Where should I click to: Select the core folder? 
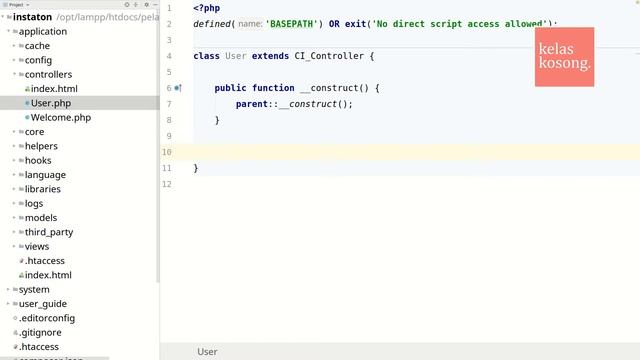[x=34, y=132]
